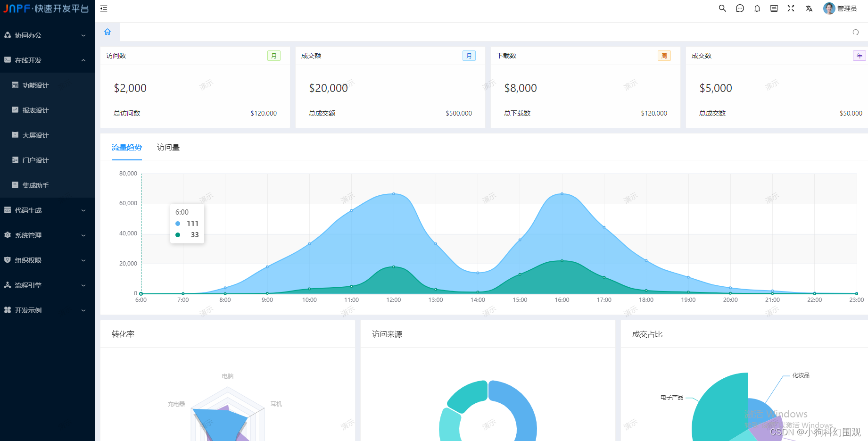Click the administrator avatar picture
Viewport: 868px width, 441px height.
pos(829,8)
